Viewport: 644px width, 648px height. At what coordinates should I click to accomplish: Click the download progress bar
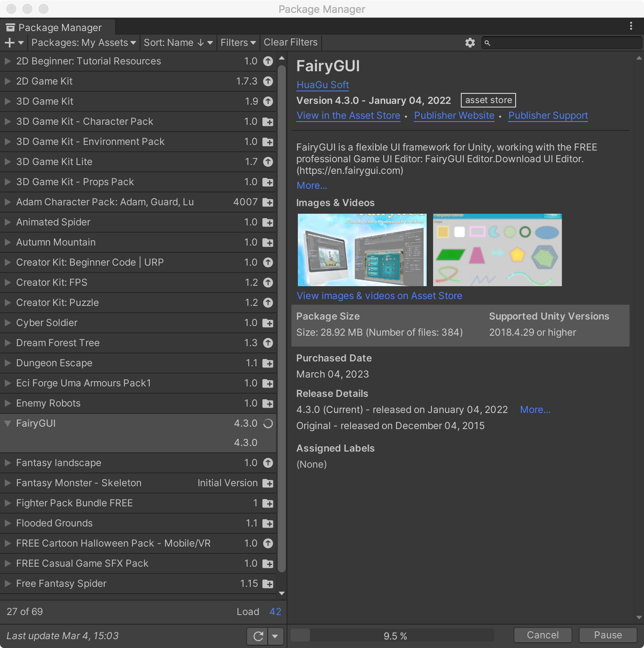pyautogui.click(x=392, y=636)
